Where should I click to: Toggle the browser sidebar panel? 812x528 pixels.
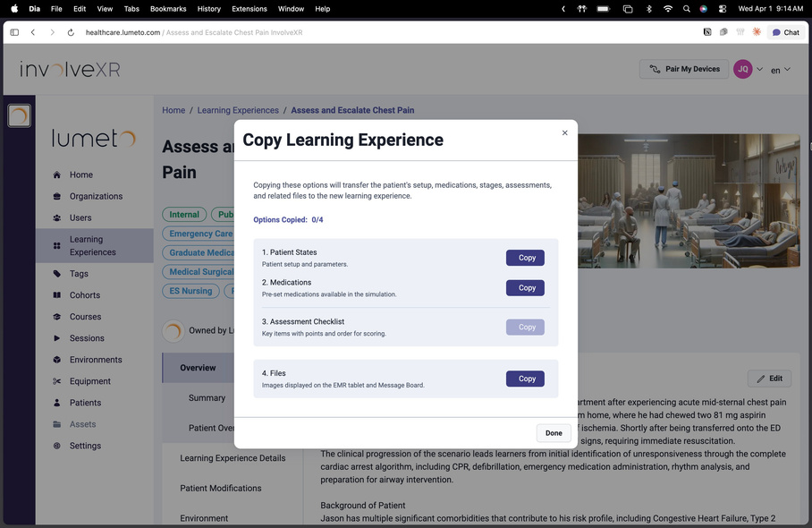(x=14, y=32)
